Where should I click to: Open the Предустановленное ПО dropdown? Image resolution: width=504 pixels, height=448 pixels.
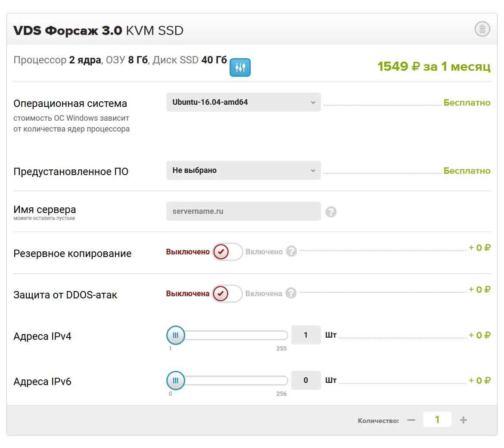(x=243, y=170)
